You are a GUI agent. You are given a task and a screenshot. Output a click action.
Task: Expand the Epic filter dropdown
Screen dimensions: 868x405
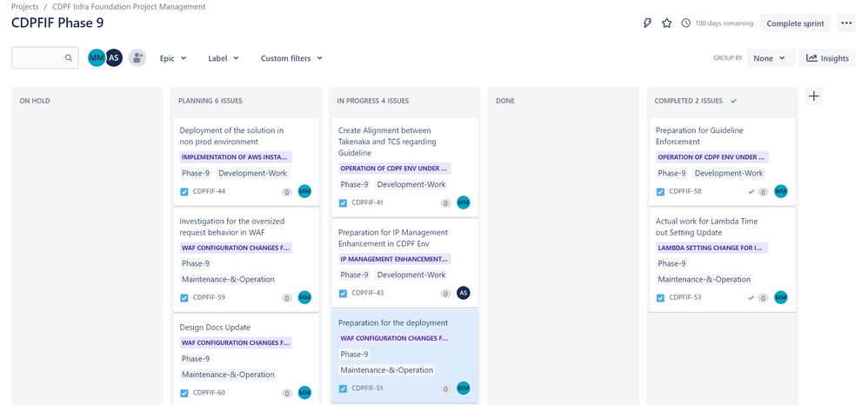click(173, 58)
